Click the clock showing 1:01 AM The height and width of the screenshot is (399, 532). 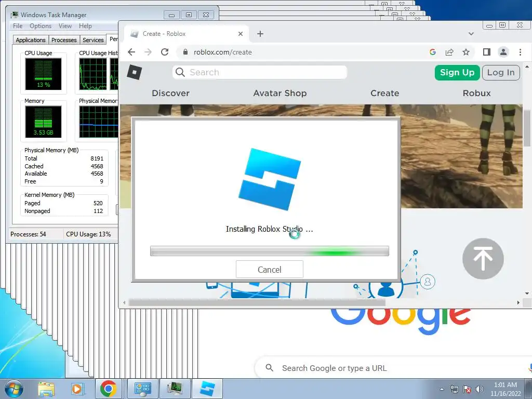tap(505, 385)
